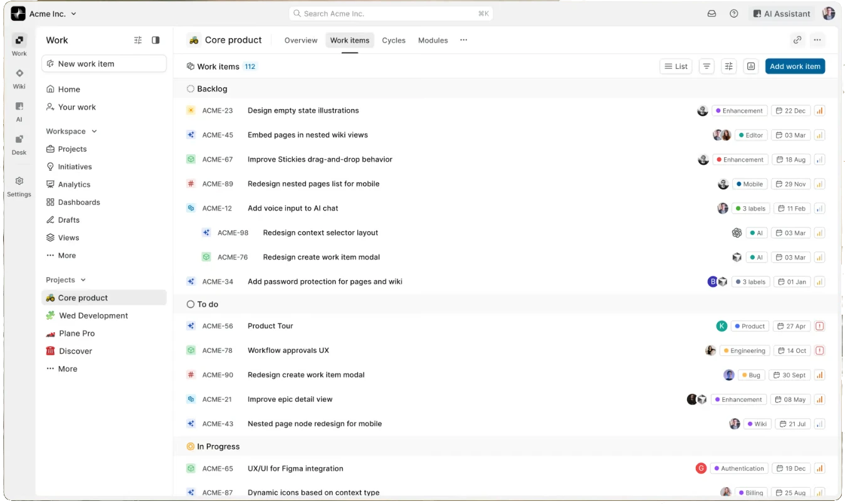Open the analytics chart icon in toolbar
This screenshot has width=845, height=504.
[x=751, y=66]
